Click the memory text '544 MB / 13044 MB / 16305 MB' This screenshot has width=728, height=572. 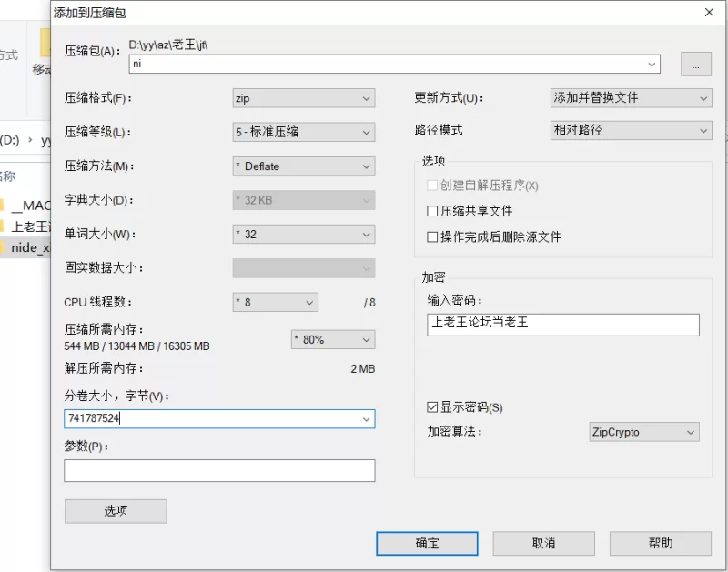(x=137, y=346)
